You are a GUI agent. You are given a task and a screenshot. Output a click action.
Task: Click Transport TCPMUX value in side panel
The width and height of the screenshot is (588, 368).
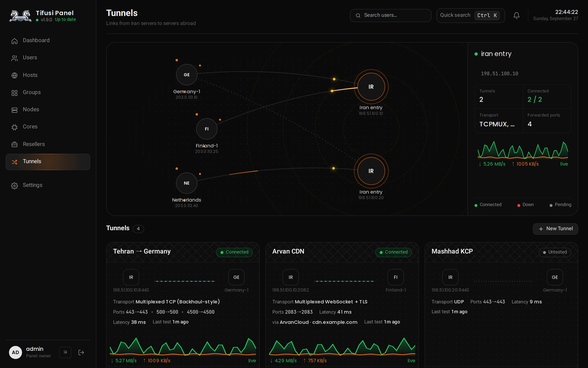pos(497,124)
